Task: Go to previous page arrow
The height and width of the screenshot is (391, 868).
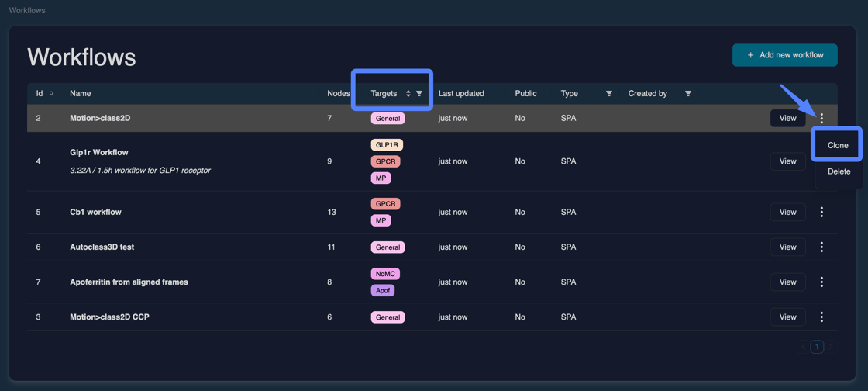Action: coord(803,347)
